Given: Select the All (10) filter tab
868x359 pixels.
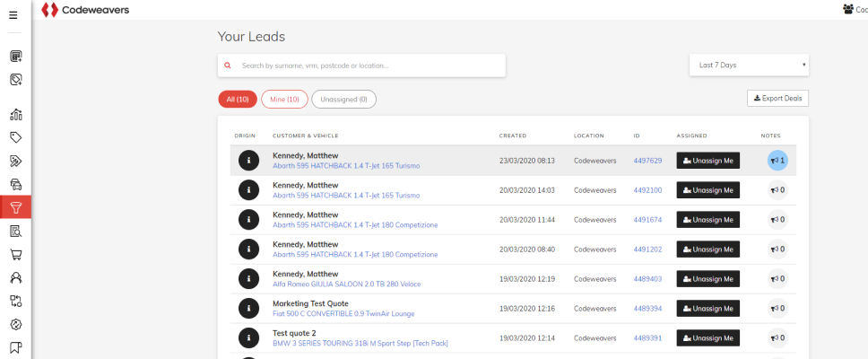Looking at the screenshot, I should [x=238, y=99].
